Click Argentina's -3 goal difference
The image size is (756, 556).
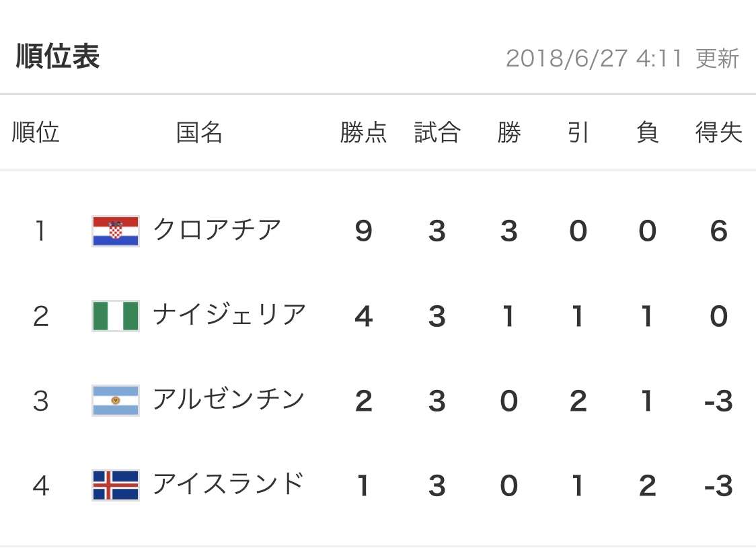718,401
